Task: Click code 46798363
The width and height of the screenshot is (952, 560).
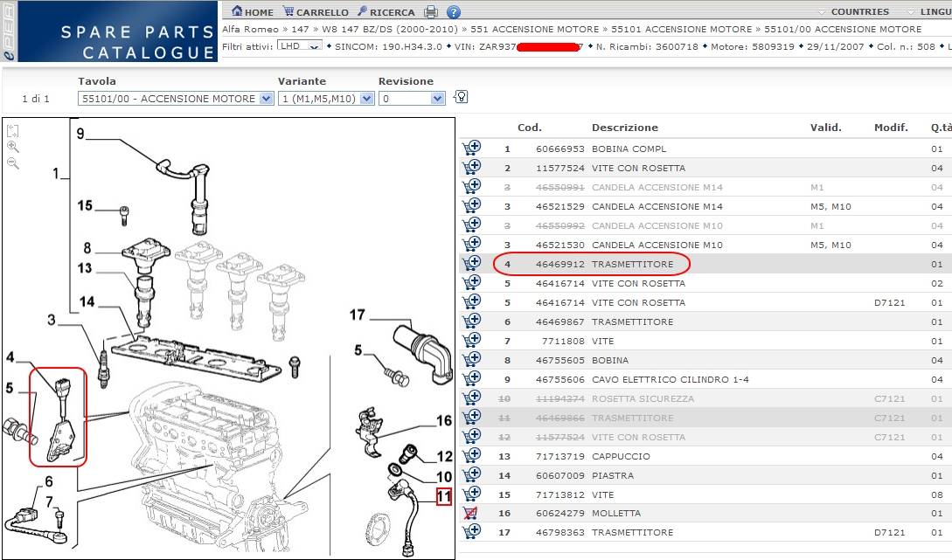Action: [559, 532]
